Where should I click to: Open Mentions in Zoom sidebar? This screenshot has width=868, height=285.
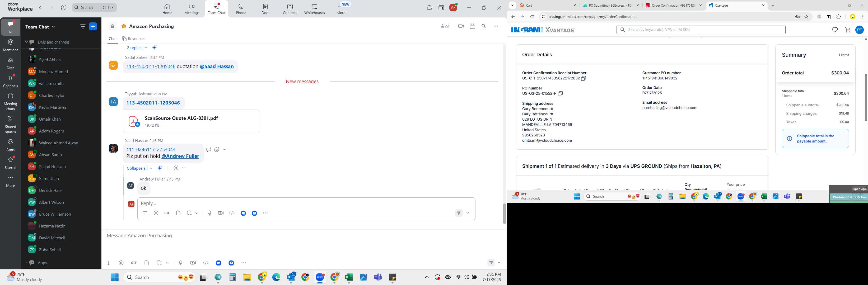click(x=11, y=45)
